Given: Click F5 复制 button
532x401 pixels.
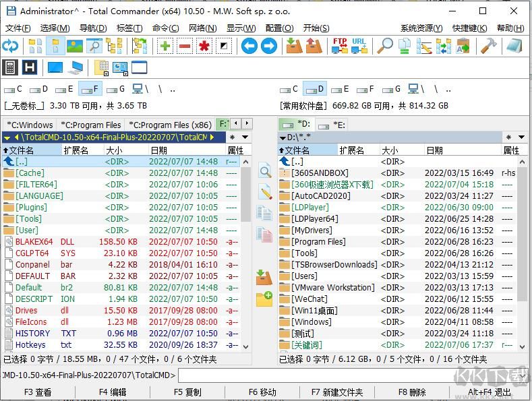Looking at the screenshot, I should point(187,392).
